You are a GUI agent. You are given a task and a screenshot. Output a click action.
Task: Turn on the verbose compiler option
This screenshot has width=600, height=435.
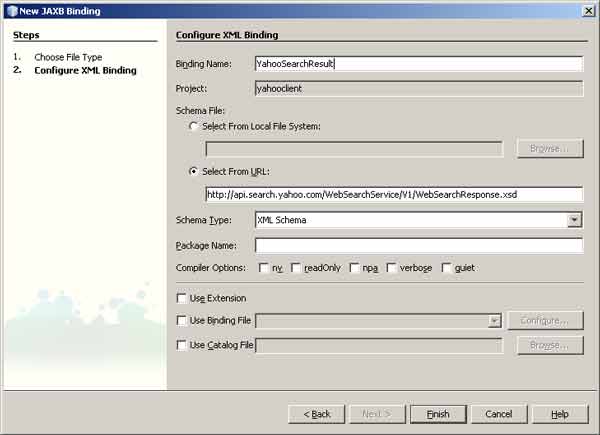(x=391, y=268)
